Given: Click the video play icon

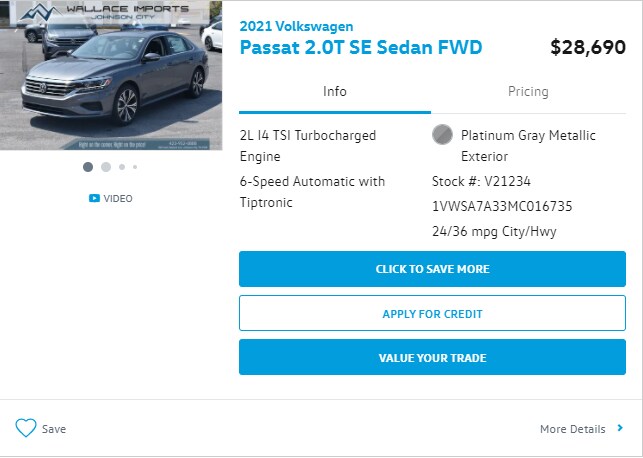Looking at the screenshot, I should point(94,198).
